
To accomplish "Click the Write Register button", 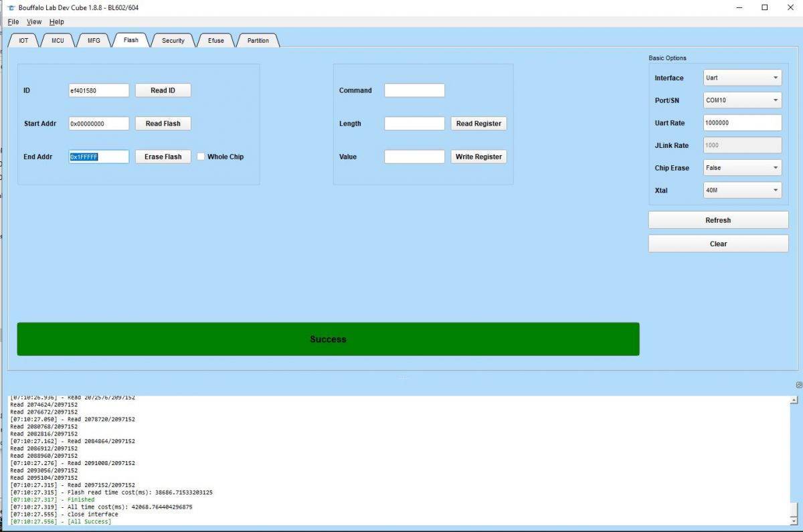I will (478, 157).
